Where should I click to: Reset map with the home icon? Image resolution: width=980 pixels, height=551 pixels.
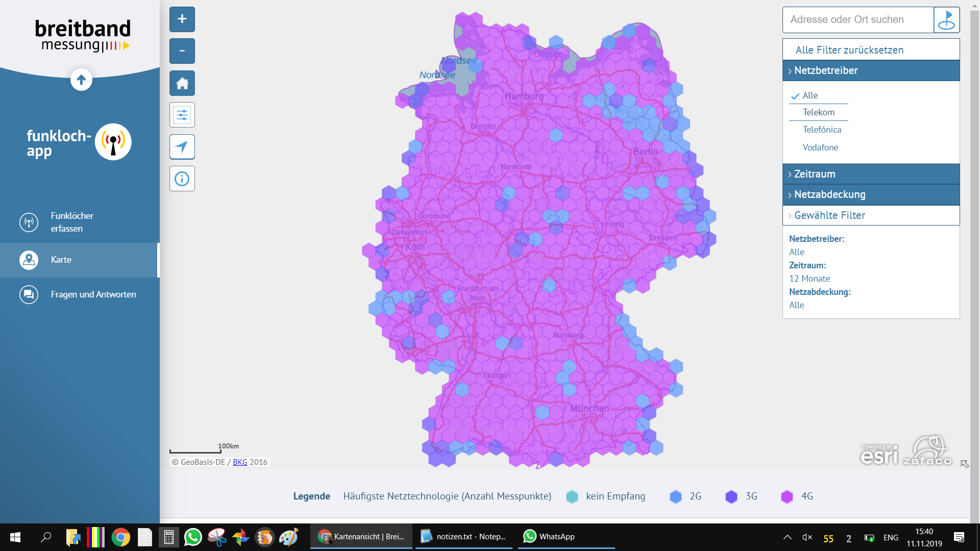182,83
